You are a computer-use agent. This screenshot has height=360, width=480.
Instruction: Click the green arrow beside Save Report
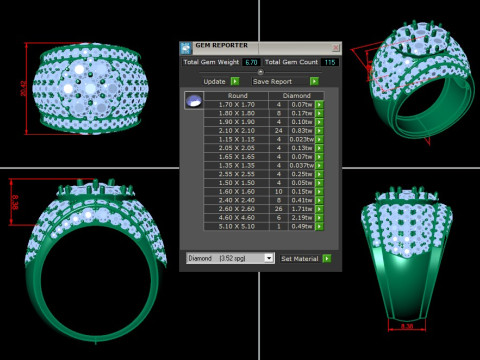click(x=314, y=81)
